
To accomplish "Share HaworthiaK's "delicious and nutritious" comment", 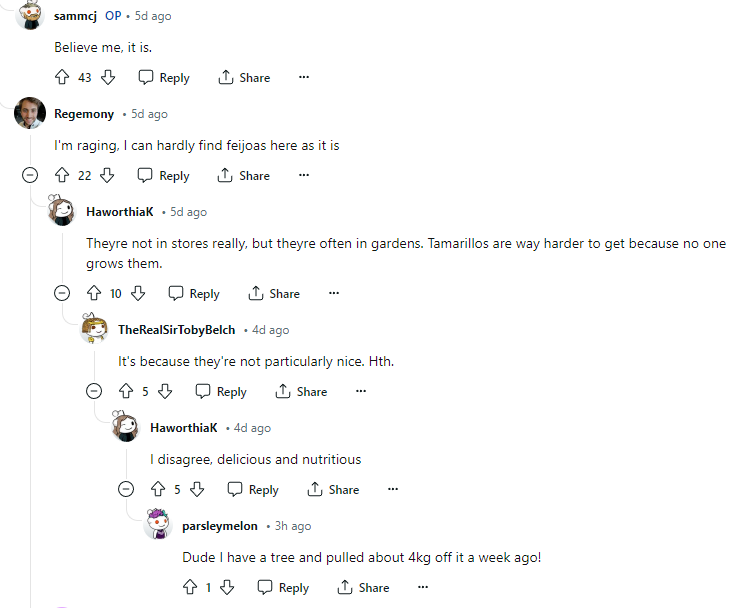I will tap(333, 489).
